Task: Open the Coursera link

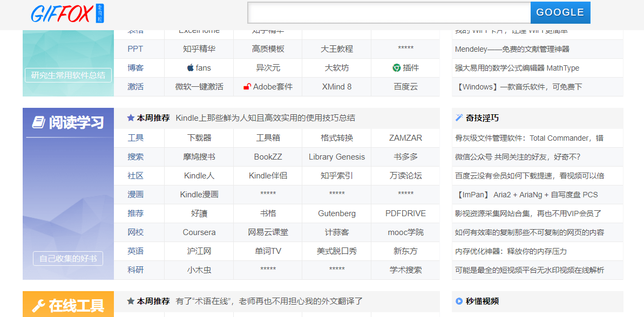Action: pyautogui.click(x=199, y=232)
